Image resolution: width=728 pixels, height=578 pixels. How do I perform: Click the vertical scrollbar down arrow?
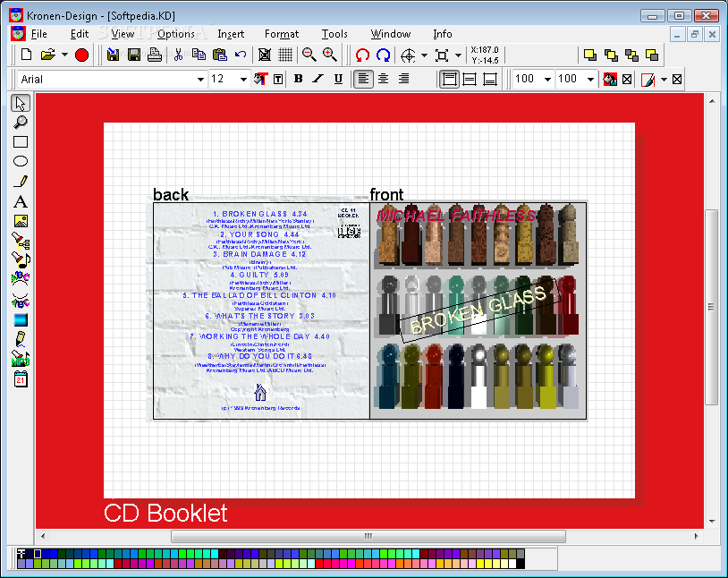(x=712, y=522)
